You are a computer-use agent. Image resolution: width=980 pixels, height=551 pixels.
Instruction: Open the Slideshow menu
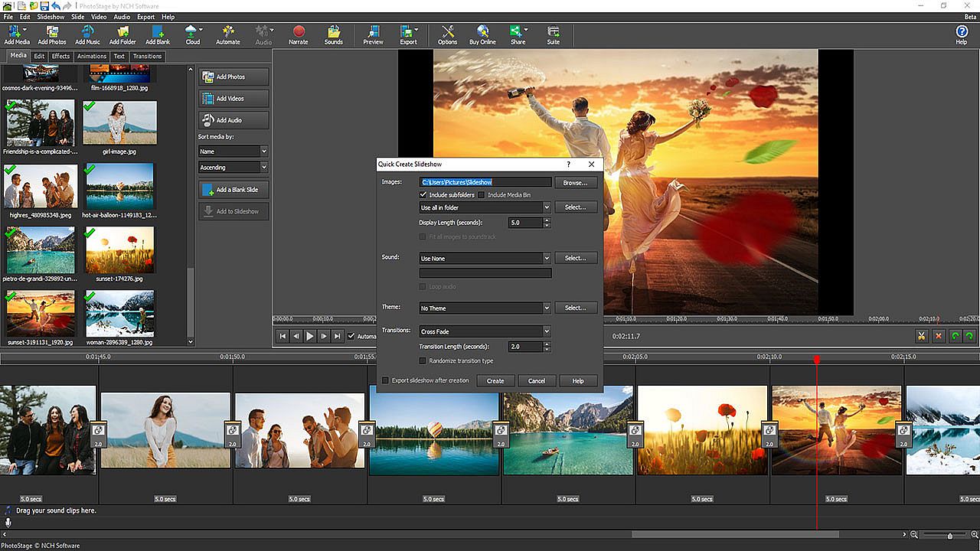51,17
